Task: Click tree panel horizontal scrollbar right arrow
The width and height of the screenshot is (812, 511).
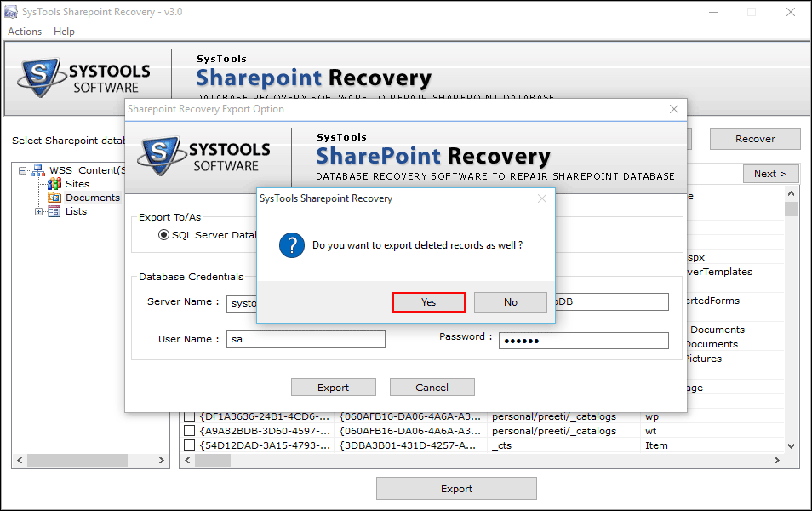Action: pyautogui.click(x=161, y=460)
